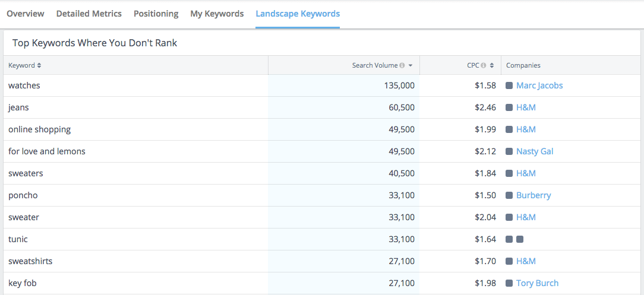Click gray square beside Burberry
644x295 pixels.
(509, 195)
